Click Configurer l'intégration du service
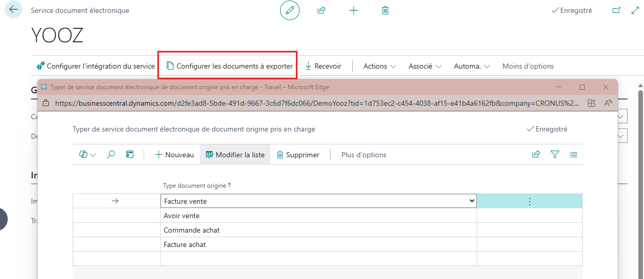Screen dimensions: 644x279 click(x=96, y=66)
